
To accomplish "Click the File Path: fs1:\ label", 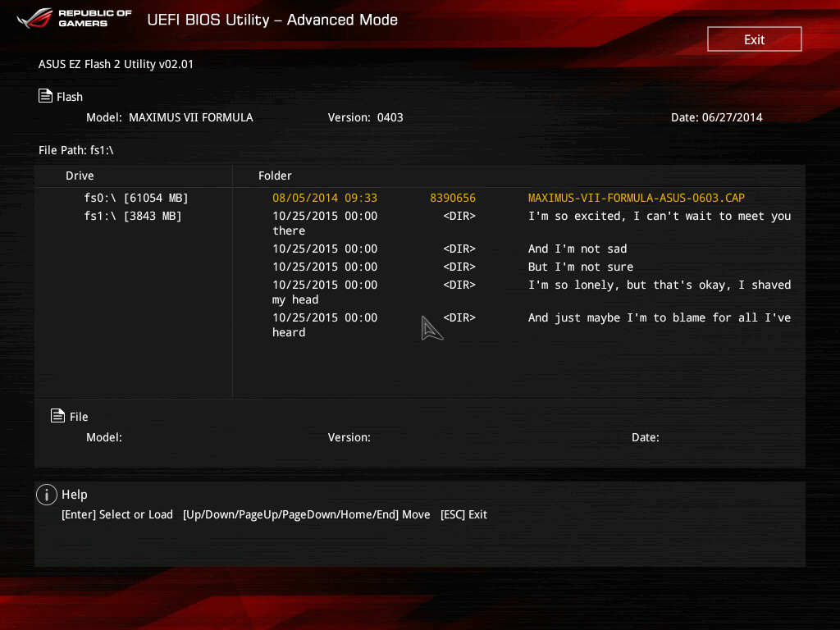I will [76, 150].
